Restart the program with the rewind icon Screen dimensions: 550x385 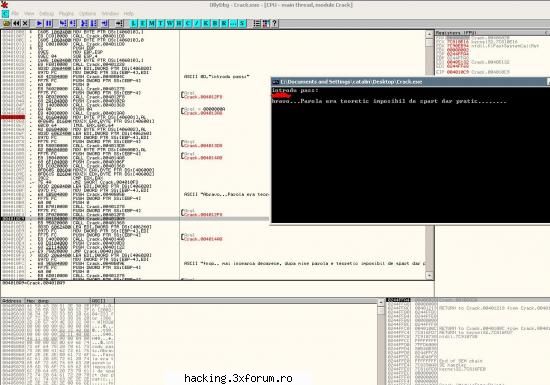[x=16, y=23]
